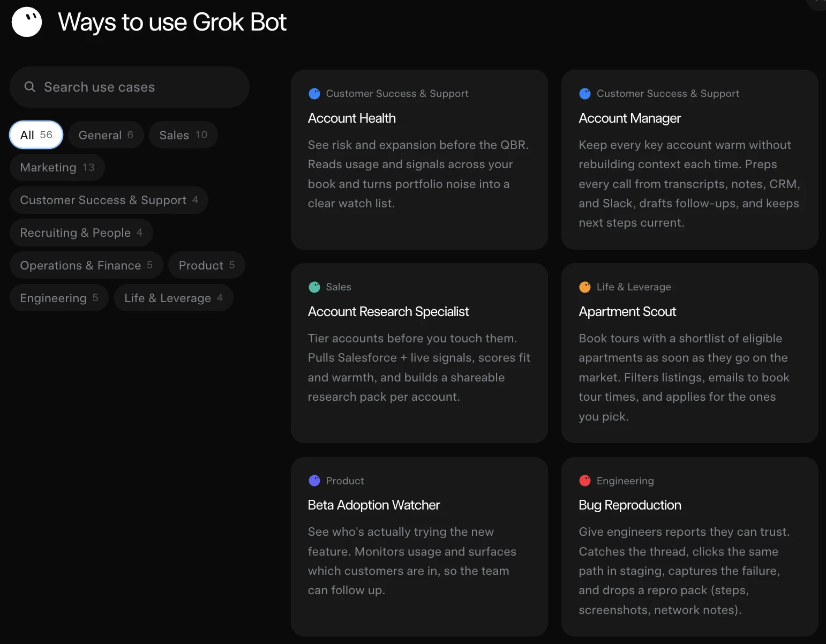The image size is (826, 644).
Task: Click description starting 'See risk and expansion'
Action: tap(418, 174)
